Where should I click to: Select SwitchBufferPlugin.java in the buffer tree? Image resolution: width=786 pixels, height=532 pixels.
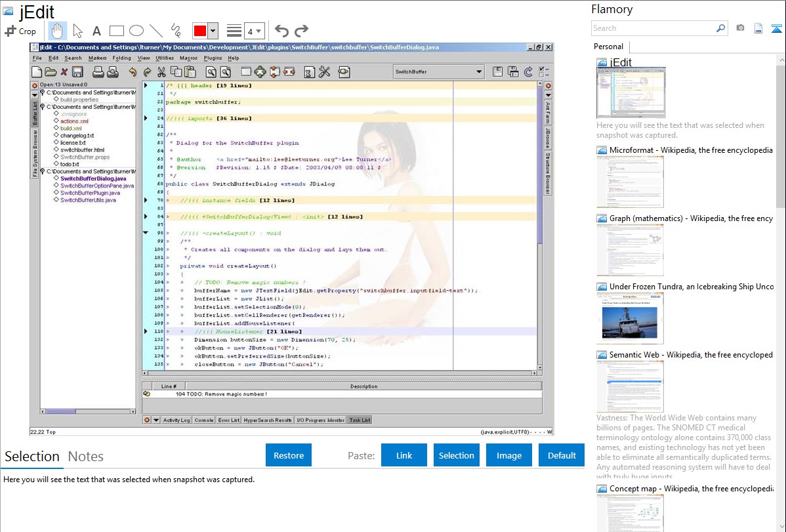pos(91,193)
